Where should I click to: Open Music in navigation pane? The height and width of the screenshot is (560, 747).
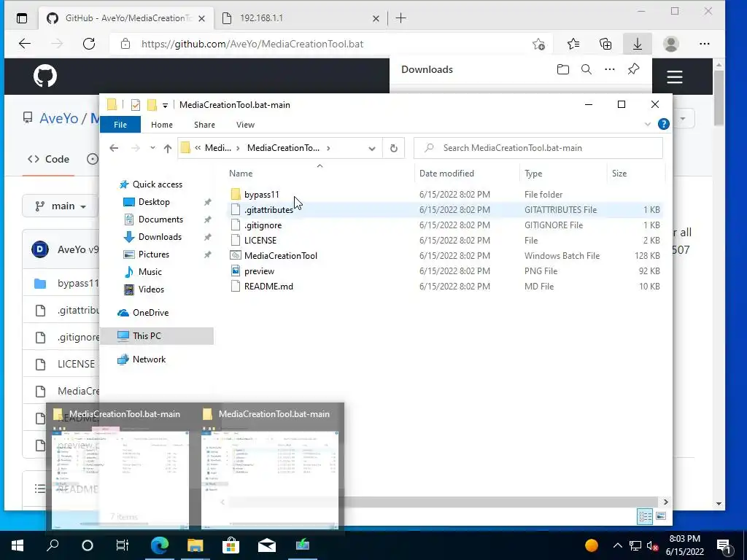click(150, 272)
